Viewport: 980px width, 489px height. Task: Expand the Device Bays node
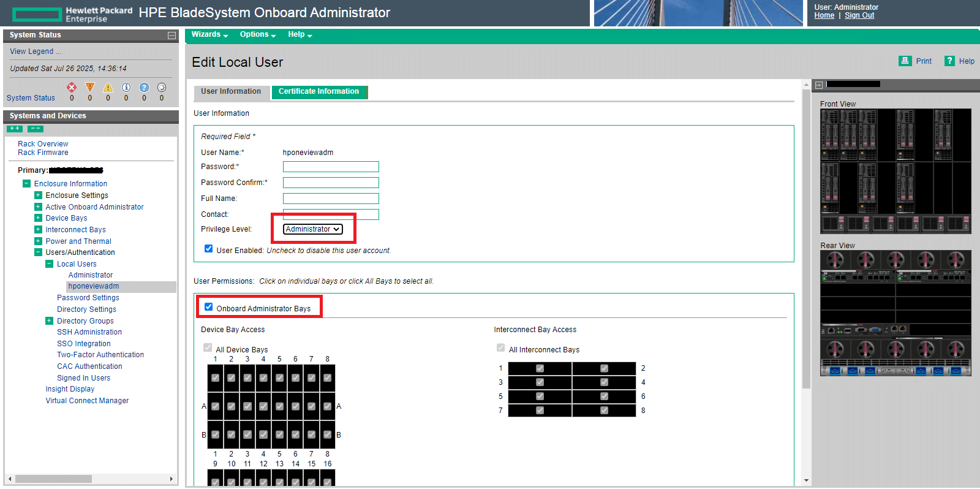tap(38, 218)
